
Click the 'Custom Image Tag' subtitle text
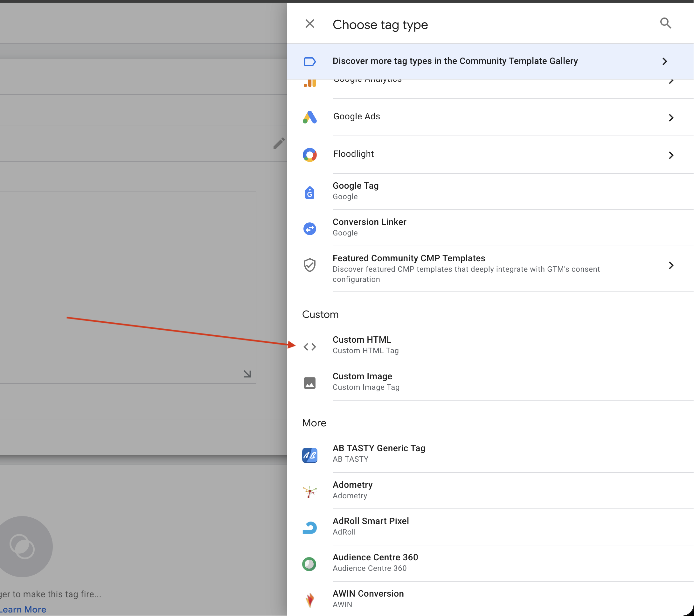pos(366,388)
